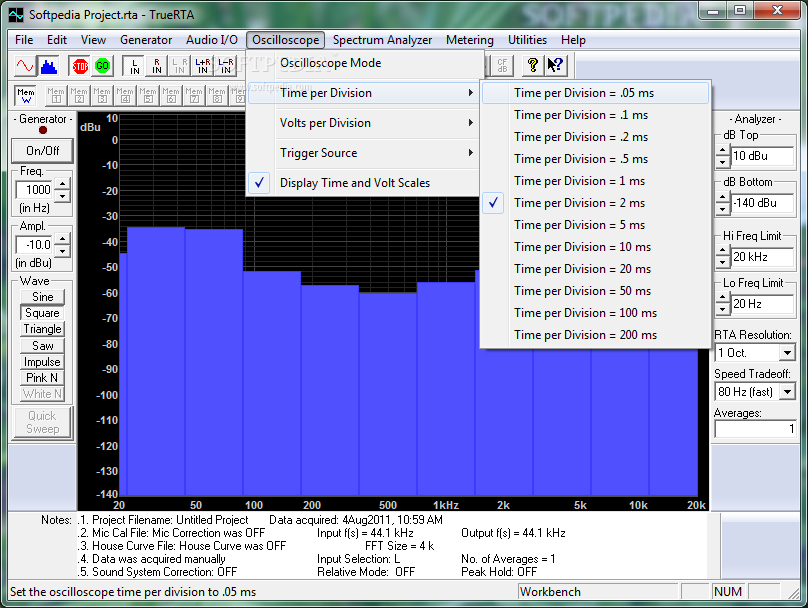Choose Oscilloscope Mode menu entry
Screen dimensions: 808x608
tap(363, 63)
